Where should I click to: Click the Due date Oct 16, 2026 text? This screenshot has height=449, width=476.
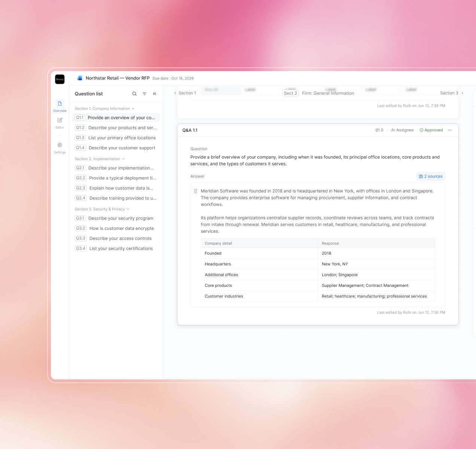[x=173, y=79]
